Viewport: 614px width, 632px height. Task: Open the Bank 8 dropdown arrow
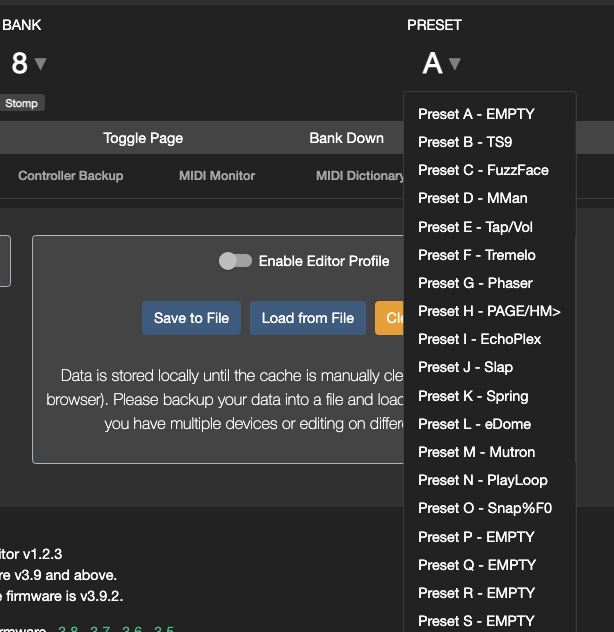pyautogui.click(x=40, y=64)
